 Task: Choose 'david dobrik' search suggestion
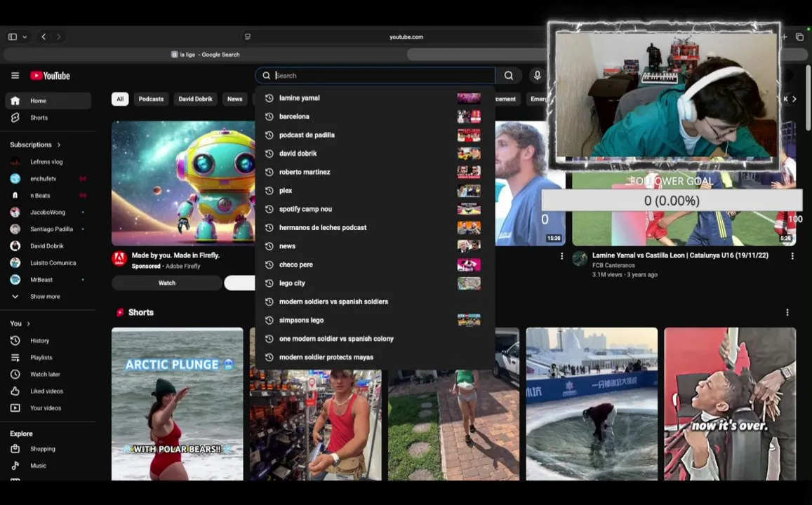[x=375, y=154]
